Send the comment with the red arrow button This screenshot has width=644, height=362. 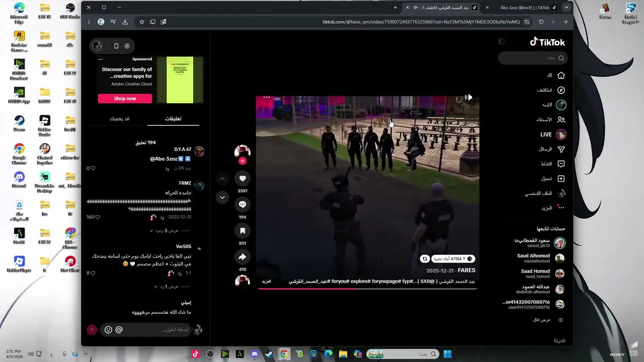pos(92,330)
